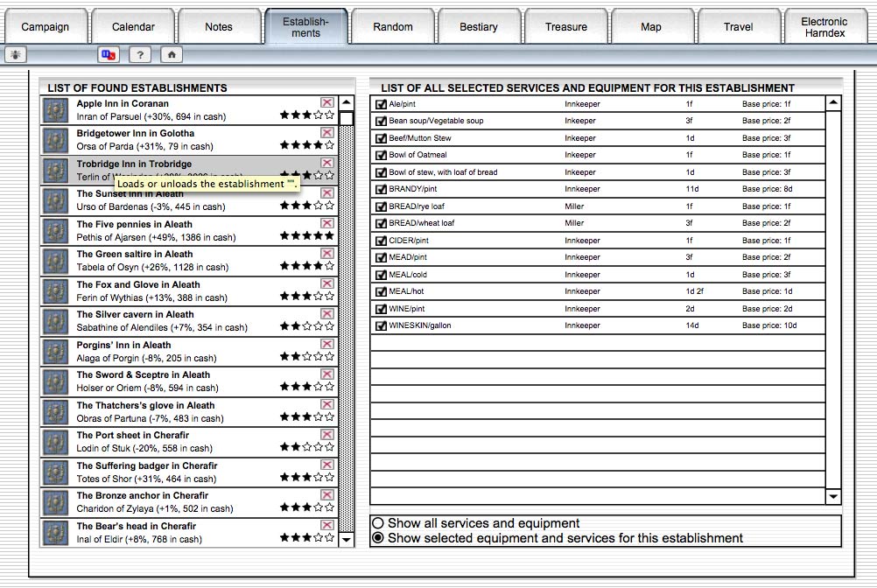The width and height of the screenshot is (877, 588).
Task: Click the Trobridge Inn emblem icon
Action: click(55, 171)
